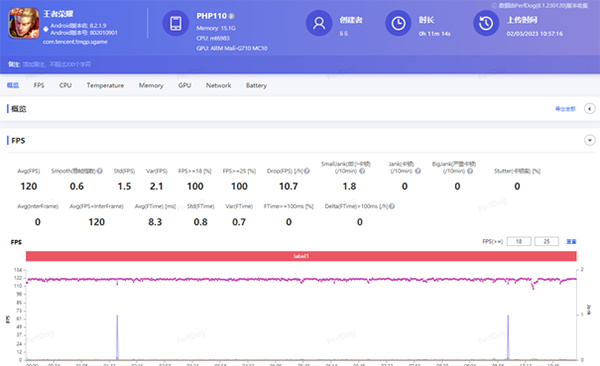Open the Jank help icon

pos(418,171)
